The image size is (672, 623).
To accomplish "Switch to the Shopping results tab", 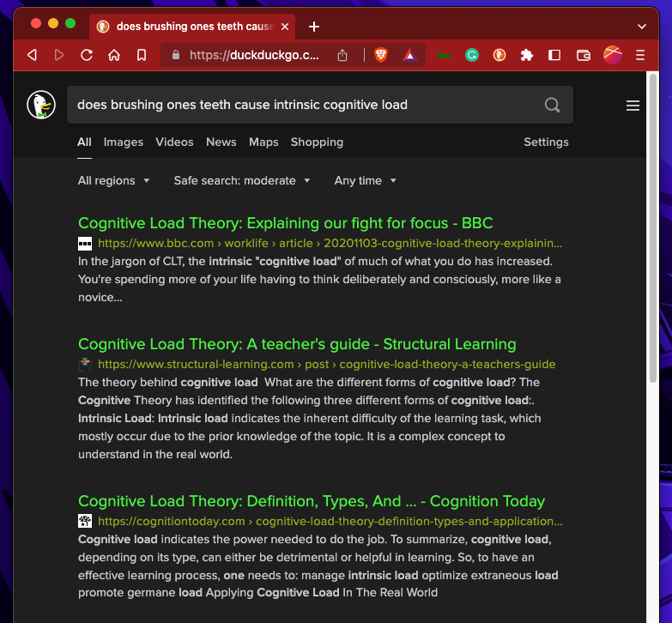I will (317, 142).
